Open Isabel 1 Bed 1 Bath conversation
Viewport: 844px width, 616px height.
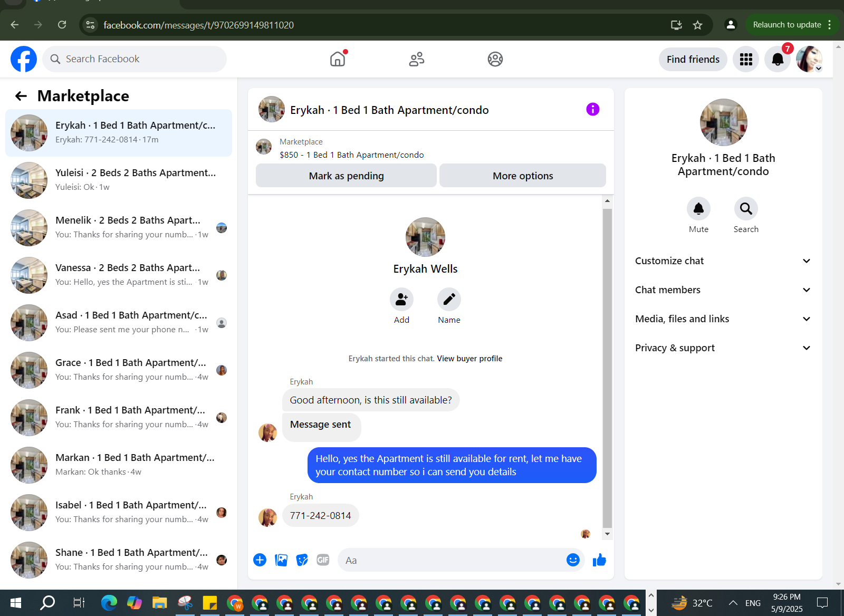119,513
